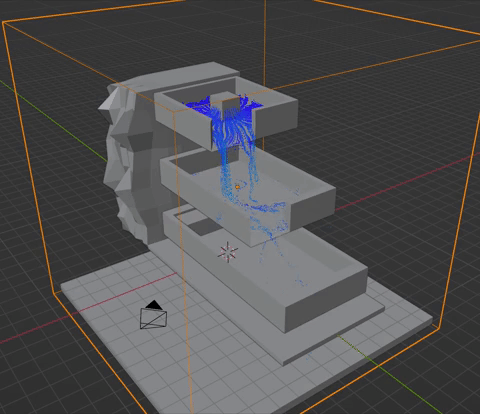Image resolution: width=480 pixels, height=414 pixels.
Task: Select the orange origin dot in the middle basin
Action: [x=237, y=187]
